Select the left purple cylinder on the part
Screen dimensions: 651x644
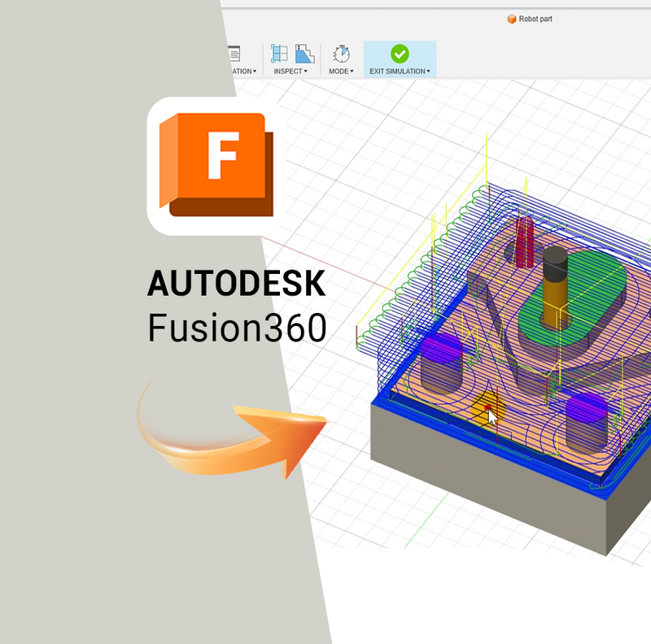click(x=441, y=351)
